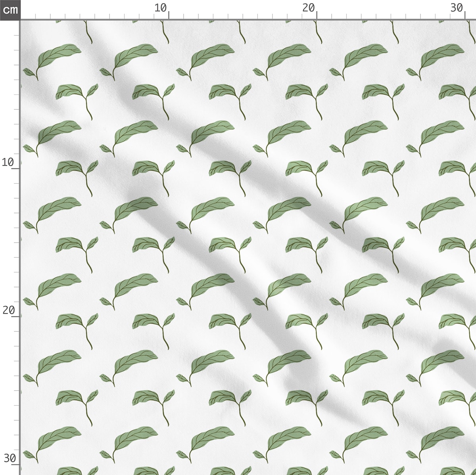Viewport: 476px width, 475px height.
Task: Click the 10 mark on left ruler
Action: [8, 162]
